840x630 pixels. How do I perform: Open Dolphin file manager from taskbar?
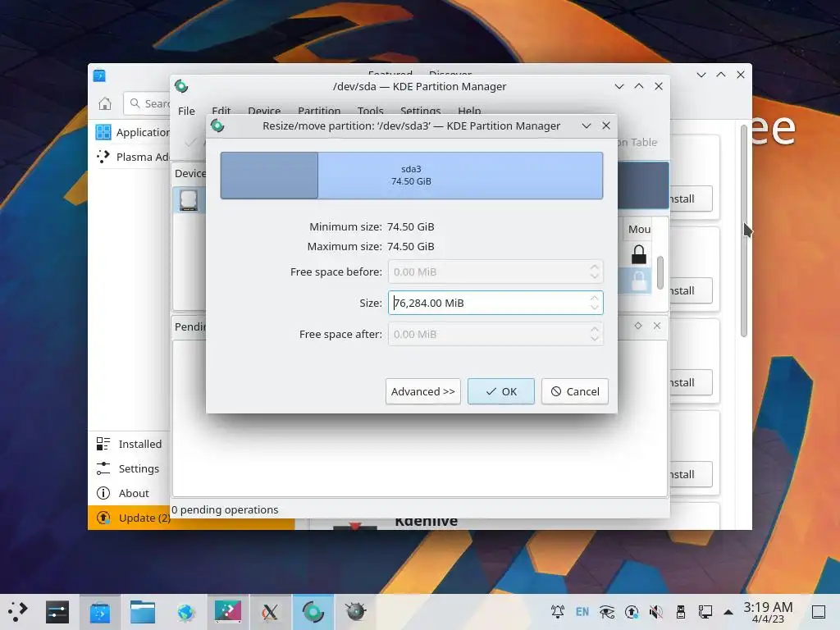tap(143, 611)
